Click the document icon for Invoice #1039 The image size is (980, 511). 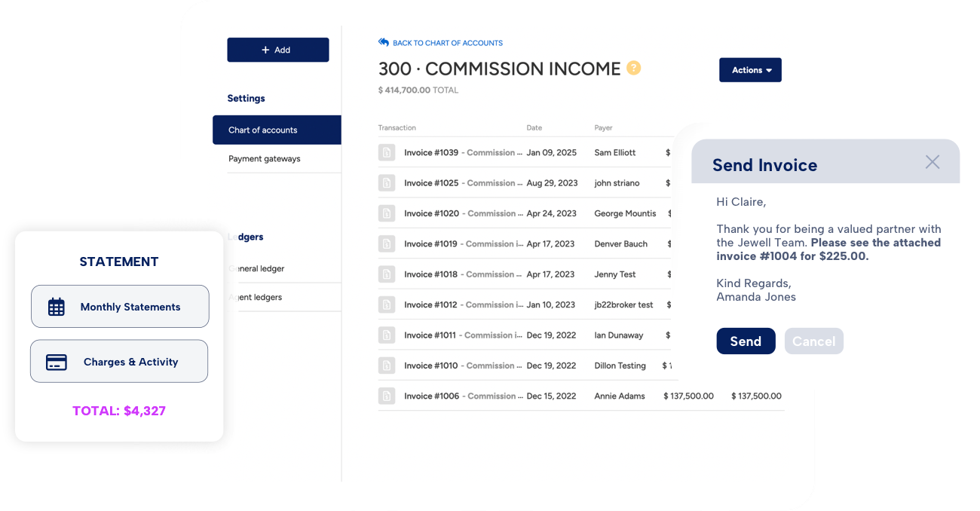[x=387, y=152]
